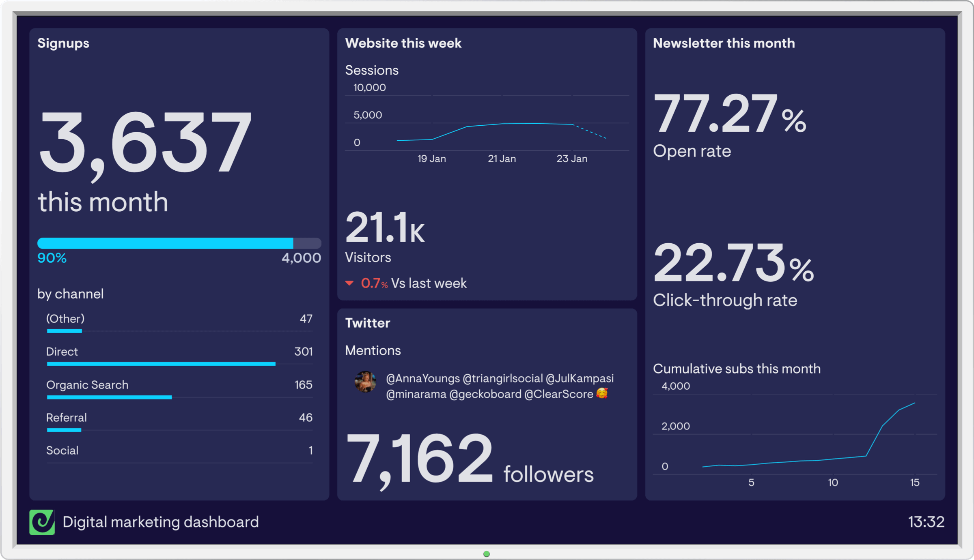
Task: Click the 2,000 label on subs chart
Action: coord(676,426)
